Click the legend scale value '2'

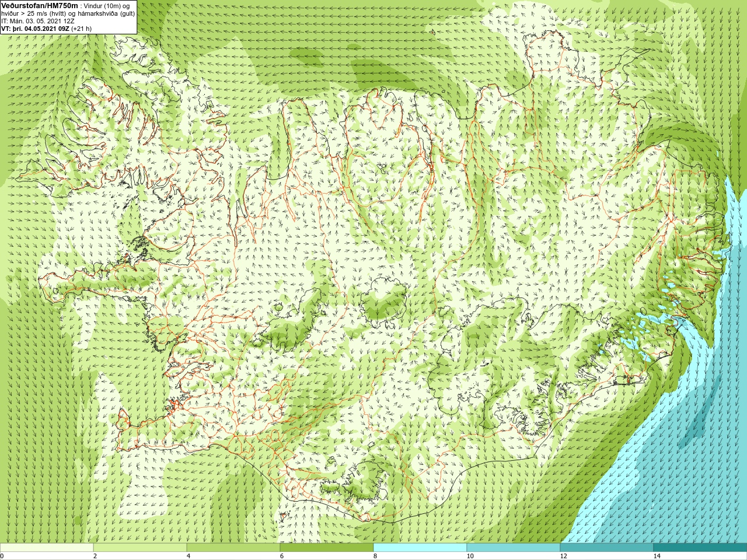click(95, 556)
